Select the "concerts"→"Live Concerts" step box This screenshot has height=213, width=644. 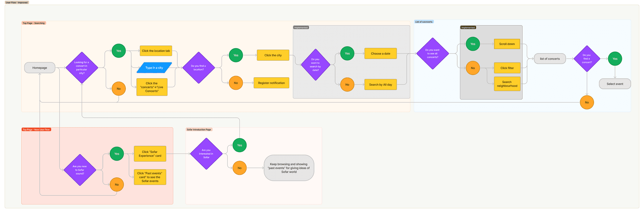152,87
